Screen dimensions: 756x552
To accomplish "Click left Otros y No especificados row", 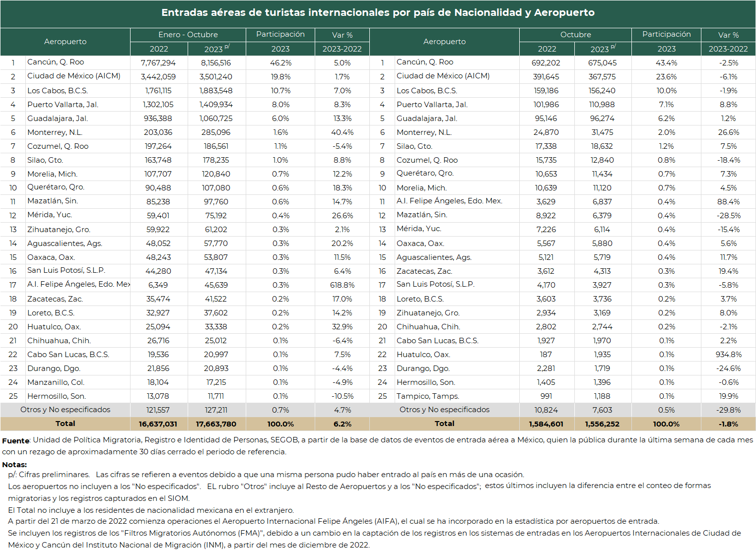I will tap(185, 410).
